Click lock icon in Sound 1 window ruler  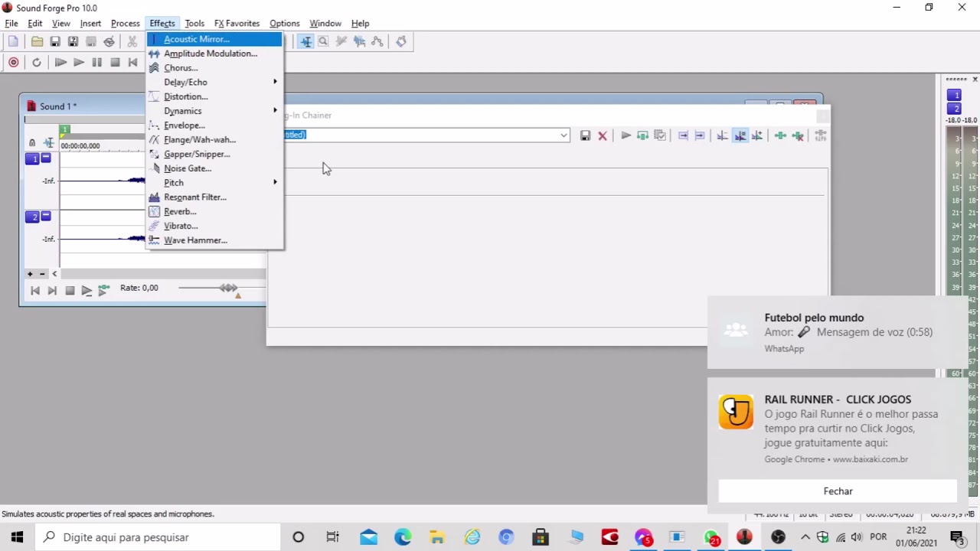click(32, 143)
